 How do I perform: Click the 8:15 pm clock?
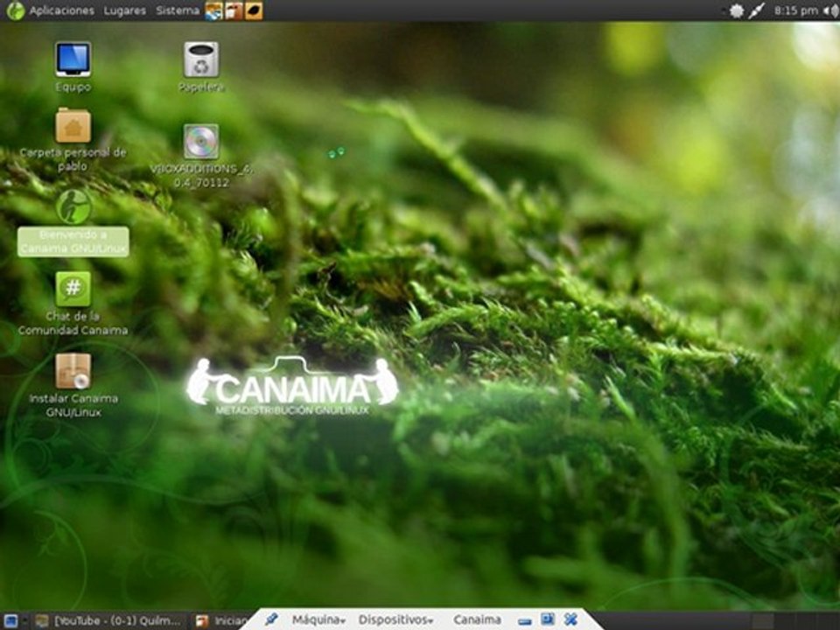(795, 10)
